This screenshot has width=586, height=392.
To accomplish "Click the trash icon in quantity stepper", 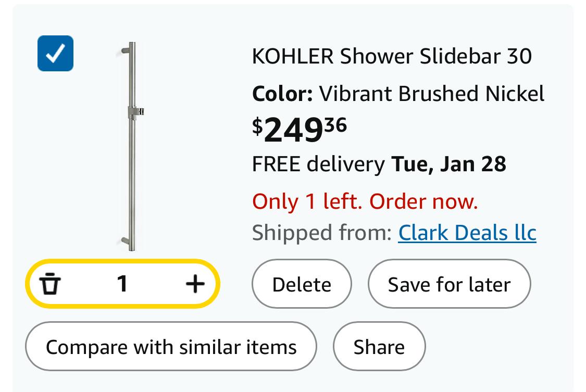I will click(51, 284).
